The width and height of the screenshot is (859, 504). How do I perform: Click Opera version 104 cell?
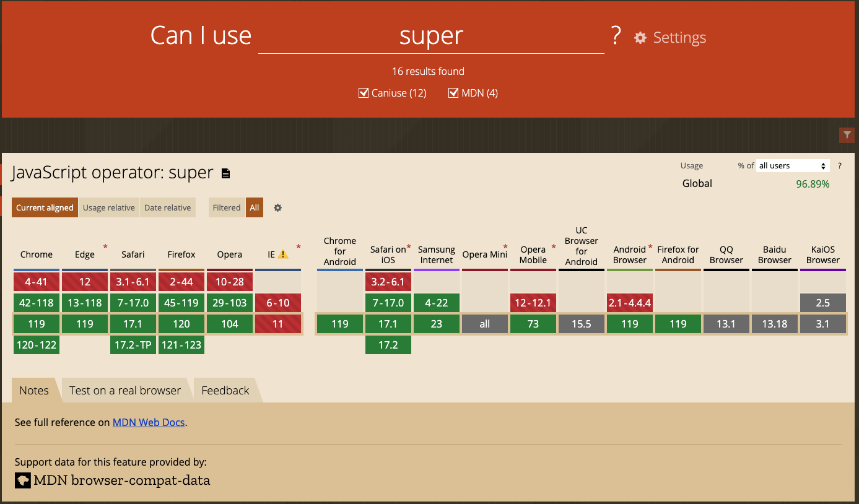point(230,324)
